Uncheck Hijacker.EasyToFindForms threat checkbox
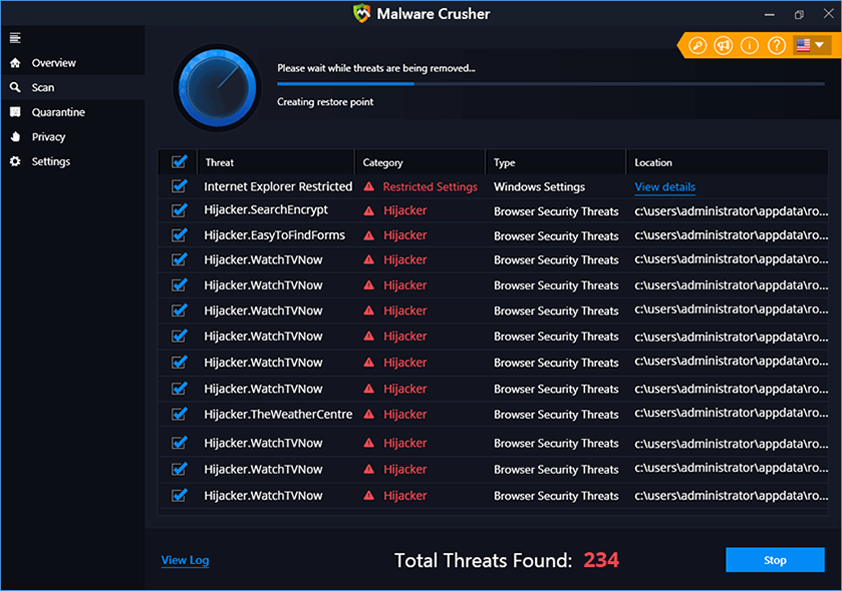 (x=179, y=235)
